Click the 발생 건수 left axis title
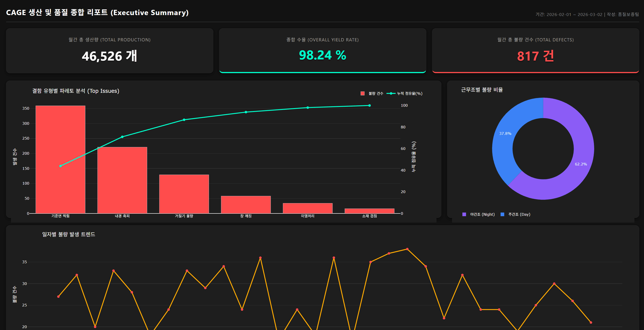644x330 pixels. [x=15, y=157]
